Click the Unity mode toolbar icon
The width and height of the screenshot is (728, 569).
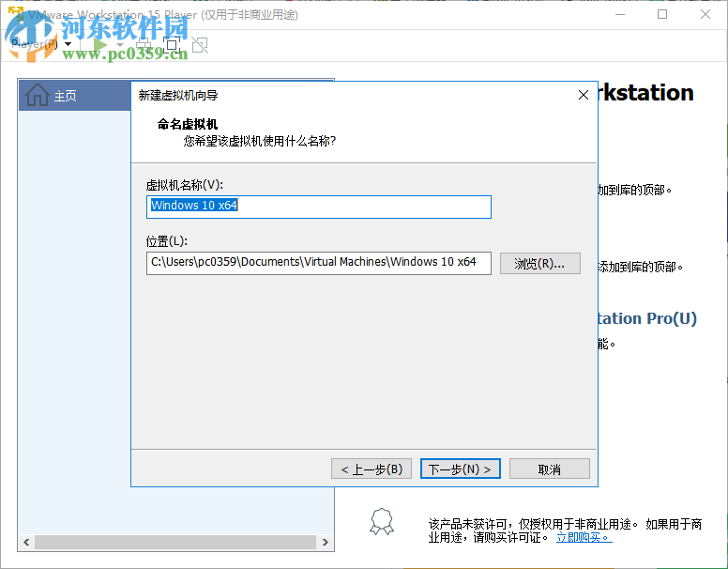point(200,45)
